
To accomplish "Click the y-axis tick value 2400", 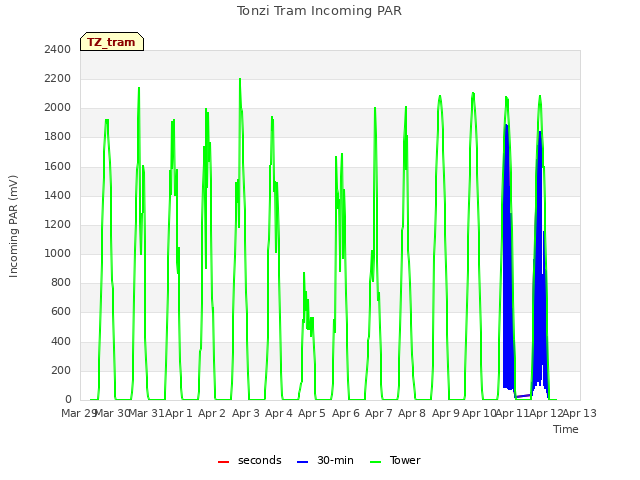I will pos(58,49).
